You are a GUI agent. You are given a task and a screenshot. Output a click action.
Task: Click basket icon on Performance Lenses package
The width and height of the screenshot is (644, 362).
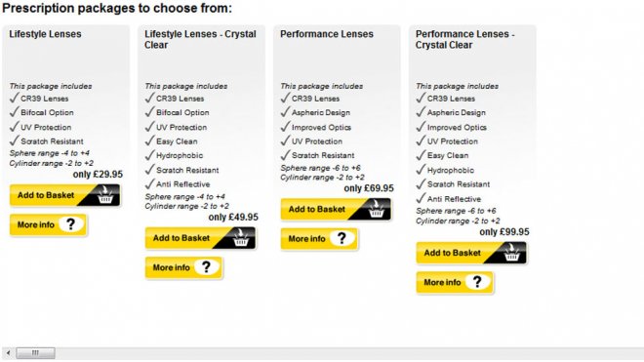click(377, 210)
